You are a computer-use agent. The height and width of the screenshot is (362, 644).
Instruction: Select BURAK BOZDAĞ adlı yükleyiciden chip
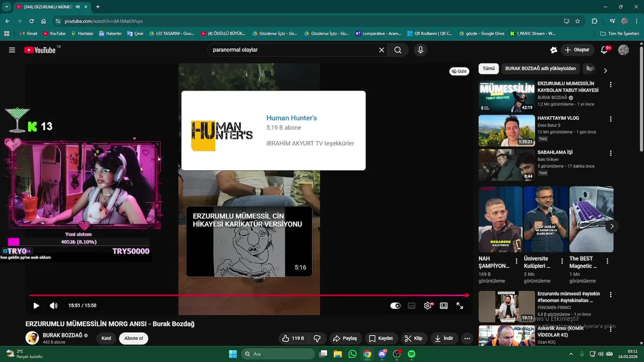point(540,68)
